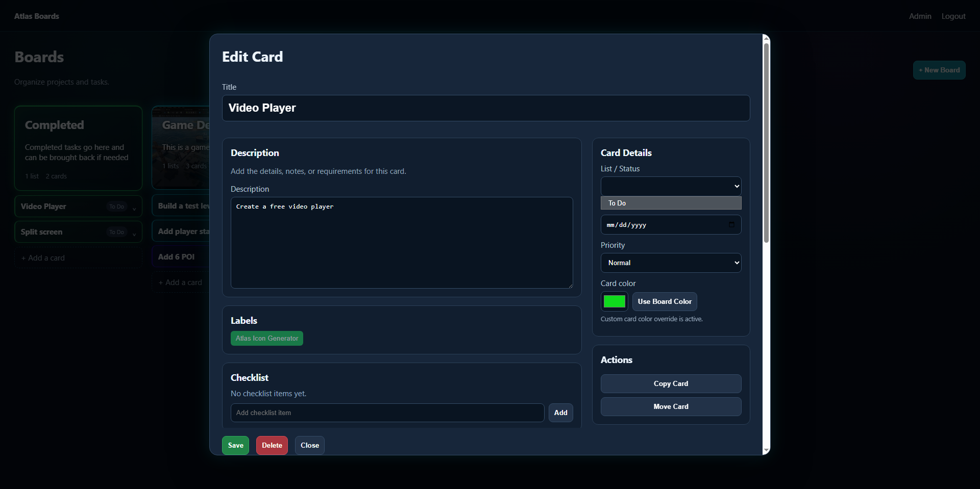Focus the Add checklist item field
Image resolution: width=980 pixels, height=489 pixels.
point(387,413)
